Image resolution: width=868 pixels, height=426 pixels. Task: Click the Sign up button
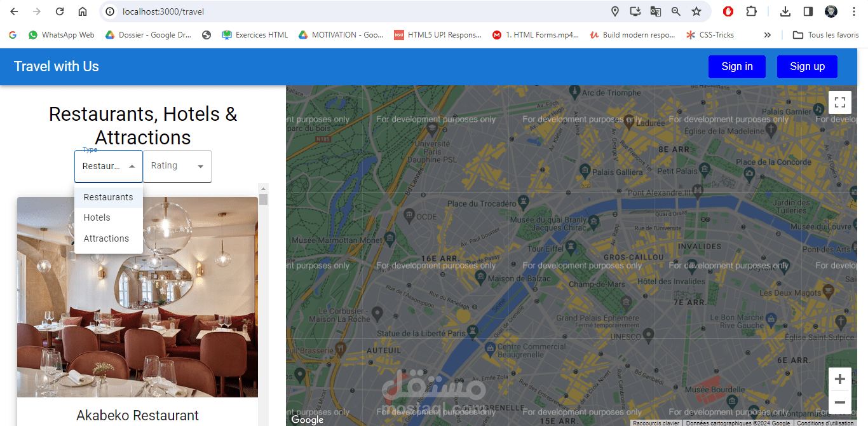807,67
